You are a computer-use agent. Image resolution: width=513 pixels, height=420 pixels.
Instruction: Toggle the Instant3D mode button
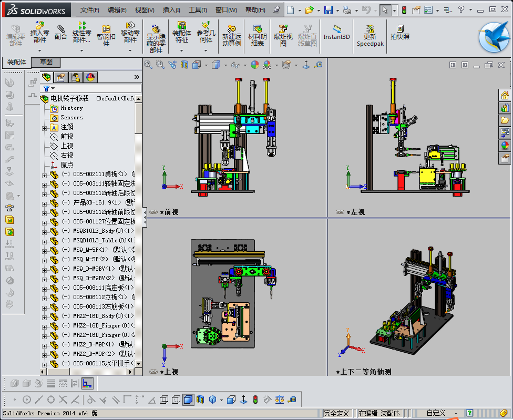[336, 32]
